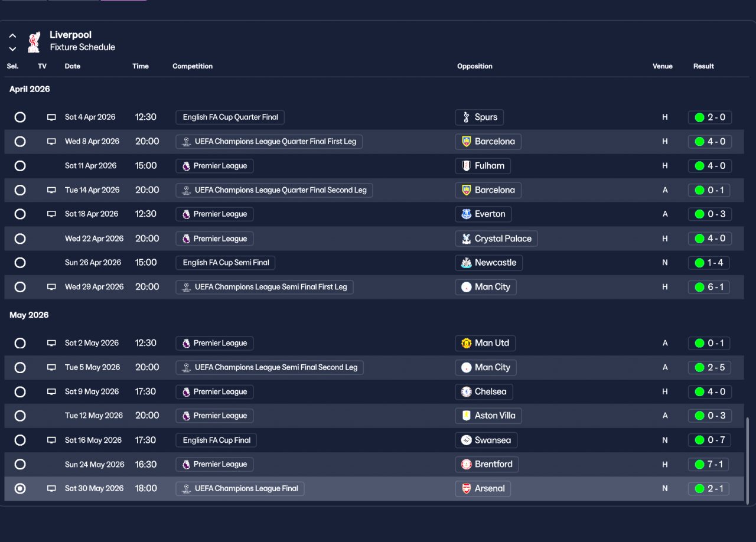Open the 0 - 7 result against Swansea
Viewport: 756px width, 542px height.
coord(710,440)
